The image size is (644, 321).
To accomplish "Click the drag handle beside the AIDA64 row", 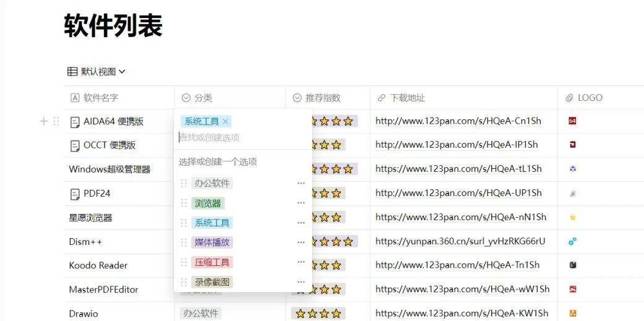I will [56, 121].
